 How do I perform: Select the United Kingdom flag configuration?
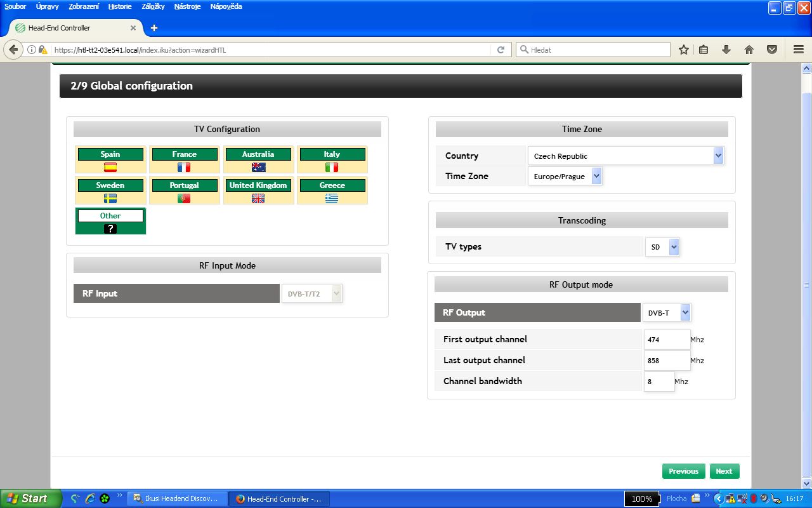[258, 198]
